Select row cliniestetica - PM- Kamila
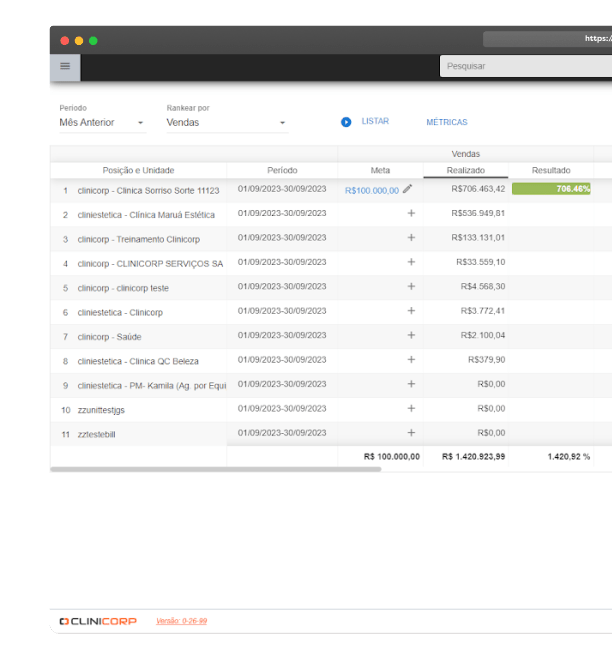Viewport: 612px width, 658px height. [152, 386]
